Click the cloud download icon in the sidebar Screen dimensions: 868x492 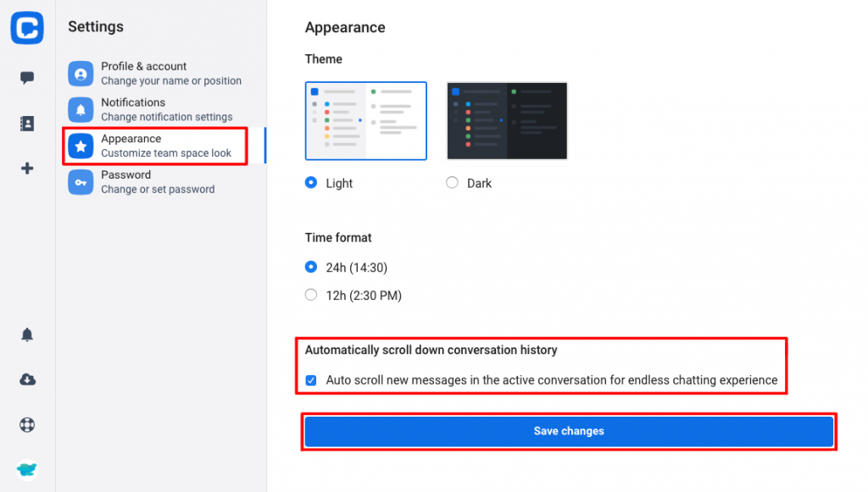26,379
